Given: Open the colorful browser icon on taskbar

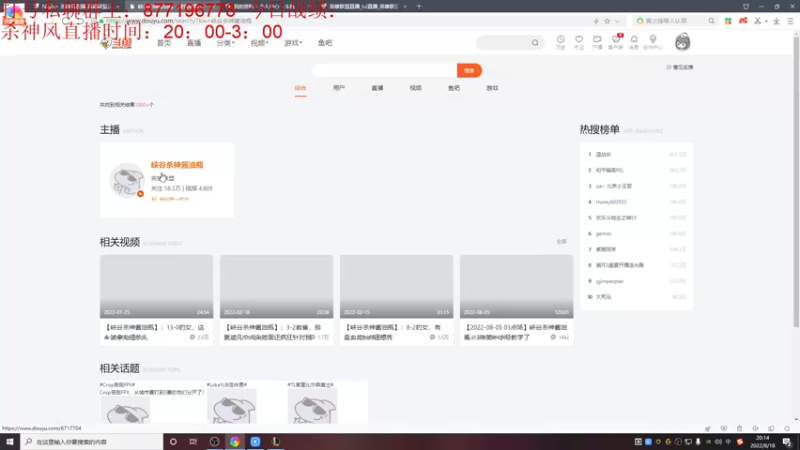Looking at the screenshot, I should coord(235,442).
